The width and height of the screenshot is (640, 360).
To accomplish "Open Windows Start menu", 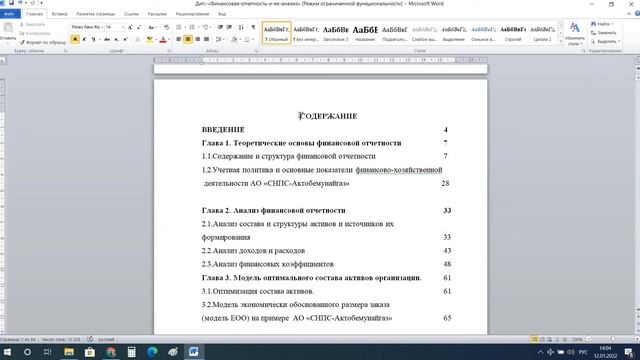I will click(x=7, y=352).
